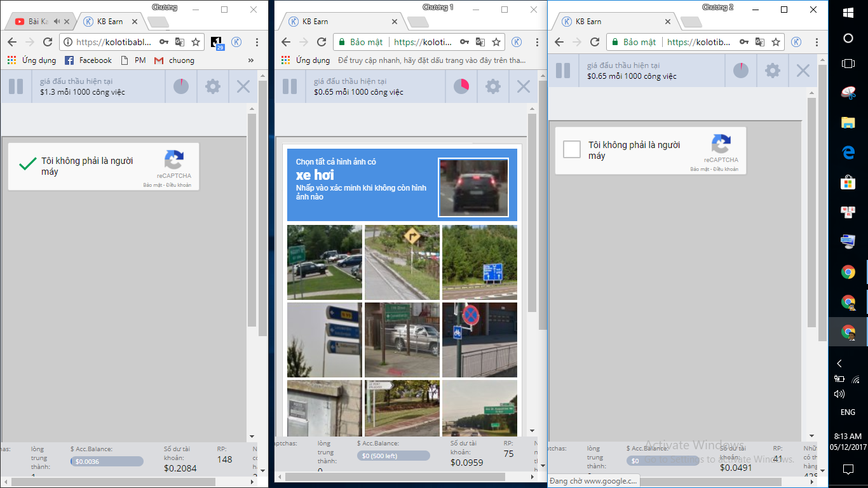The width and height of the screenshot is (868, 488).
Task: Toggle the pause button in Chương 1 window
Action: point(290,86)
